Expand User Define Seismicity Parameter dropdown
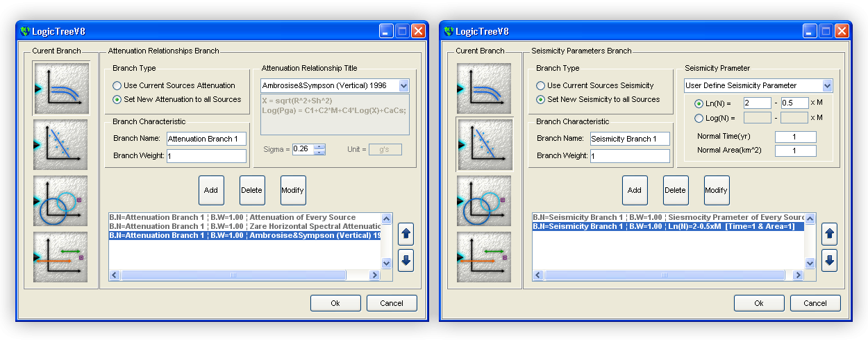Viewport: 868px width, 342px height. (x=826, y=85)
